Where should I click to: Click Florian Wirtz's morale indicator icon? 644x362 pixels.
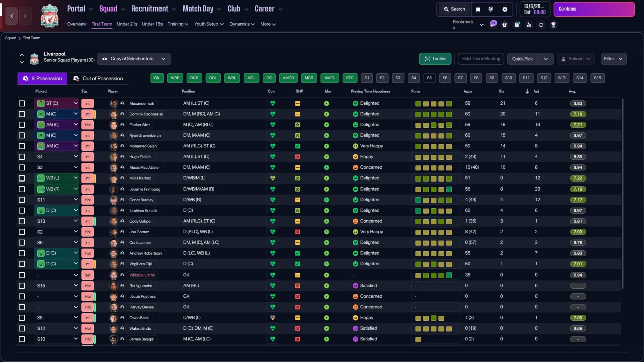326,125
